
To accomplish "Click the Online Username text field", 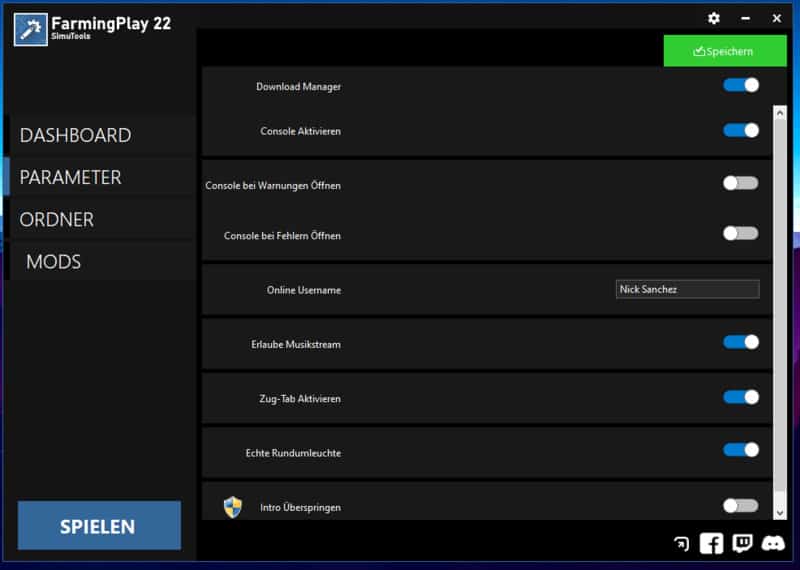I will [x=687, y=289].
